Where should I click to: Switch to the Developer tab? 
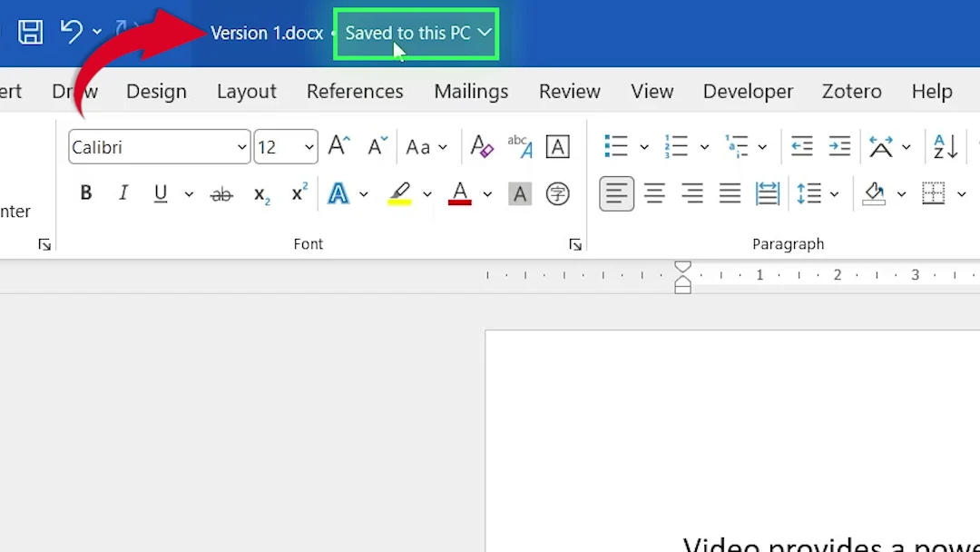click(748, 92)
